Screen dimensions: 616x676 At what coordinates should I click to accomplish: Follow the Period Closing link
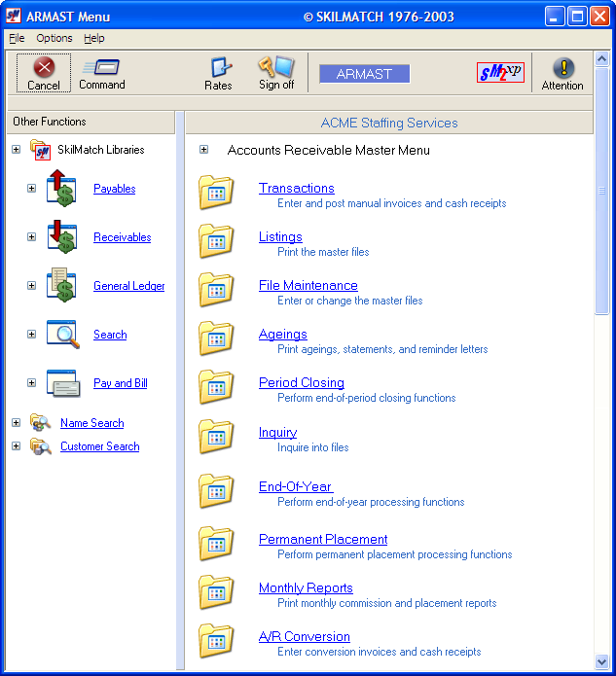tap(302, 382)
